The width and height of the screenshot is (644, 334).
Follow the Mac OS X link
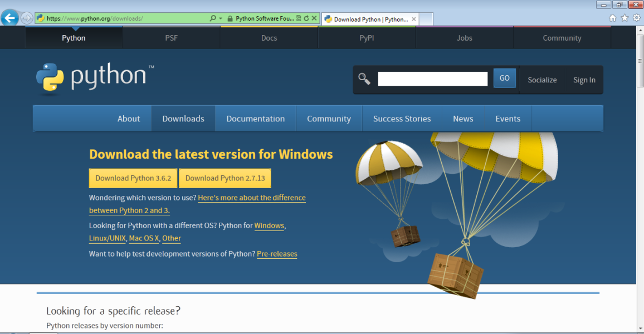[x=144, y=238]
